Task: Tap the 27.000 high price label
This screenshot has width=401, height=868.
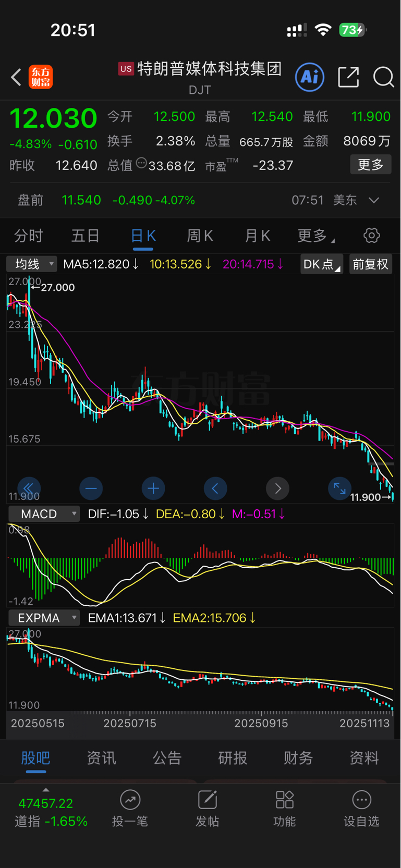Action: tap(57, 288)
